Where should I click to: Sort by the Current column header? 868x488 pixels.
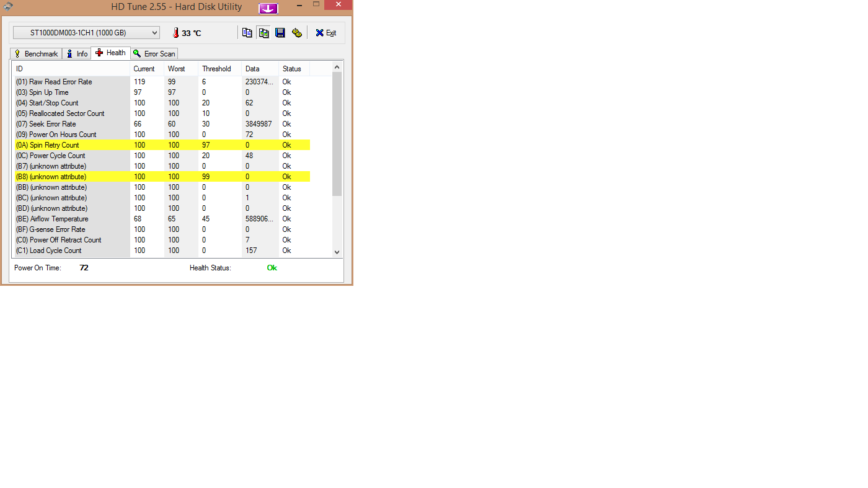147,69
